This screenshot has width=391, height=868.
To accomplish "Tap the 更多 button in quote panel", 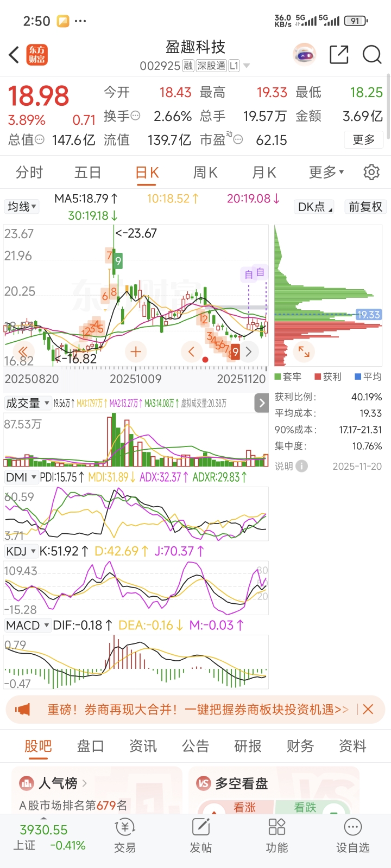I will pos(364,139).
